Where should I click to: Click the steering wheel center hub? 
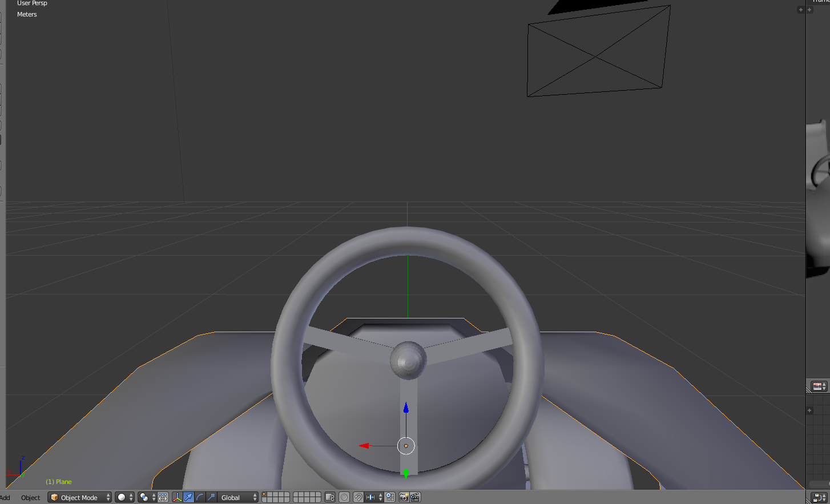[408, 360]
